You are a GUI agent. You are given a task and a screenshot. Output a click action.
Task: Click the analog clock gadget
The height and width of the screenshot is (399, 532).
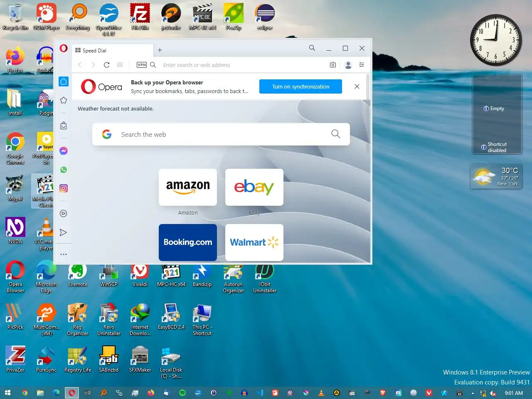coord(496,40)
